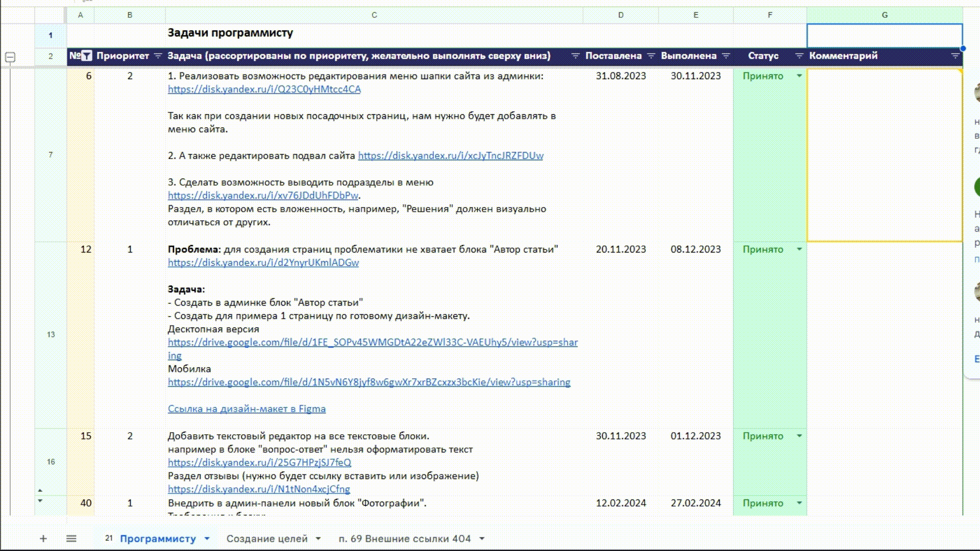The image size is (980, 551).
Task: Open Принято status dropdown for task 12
Action: coord(799,249)
